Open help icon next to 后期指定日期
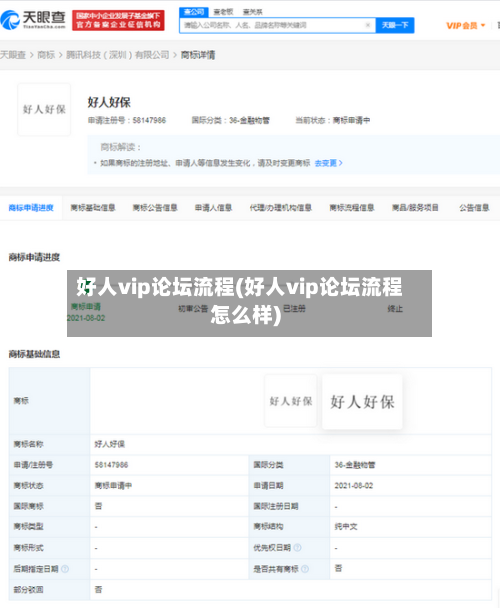Viewport: 500px width, 608px height. pos(65,569)
